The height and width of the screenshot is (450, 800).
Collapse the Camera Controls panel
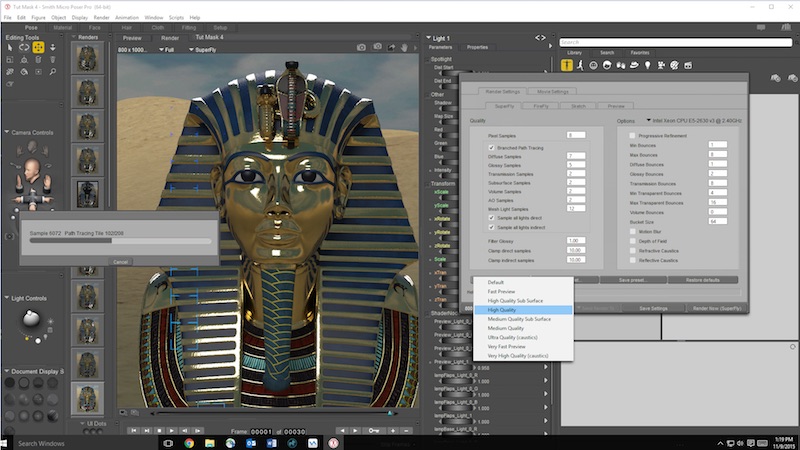7,132
